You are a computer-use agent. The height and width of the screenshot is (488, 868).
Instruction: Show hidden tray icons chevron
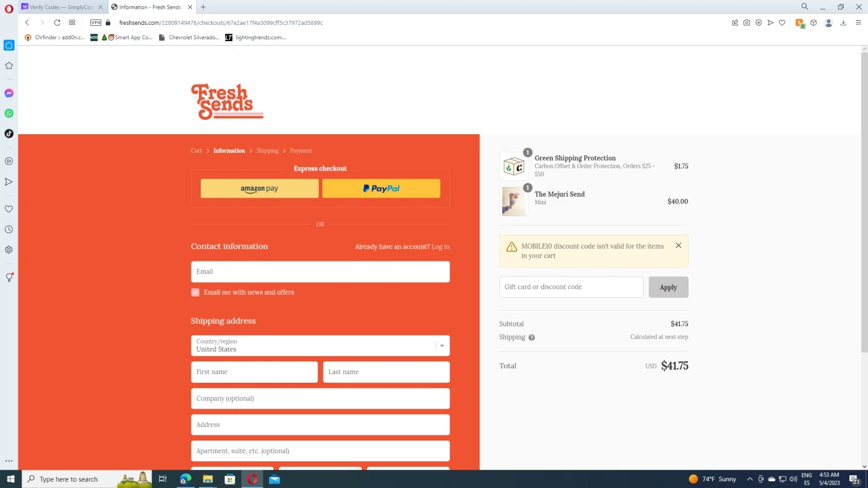[749, 479]
